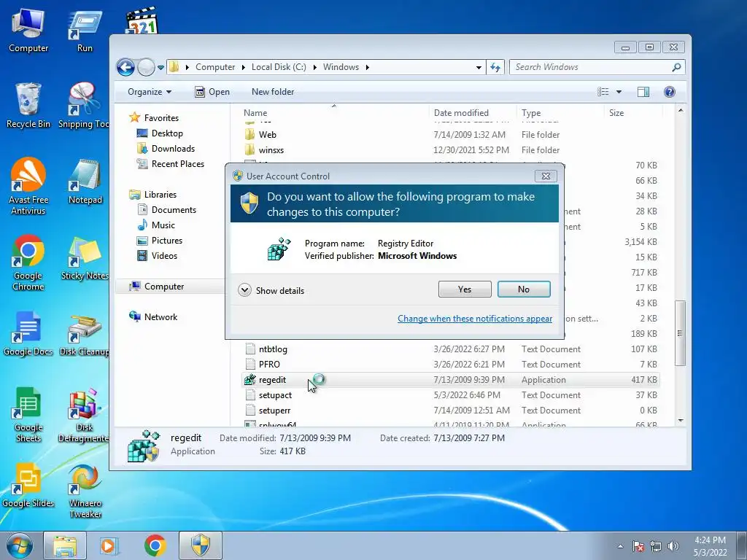This screenshot has height=560, width=747.
Task: Launch the Winaero Tweaker shortcut
Action: tap(85, 491)
